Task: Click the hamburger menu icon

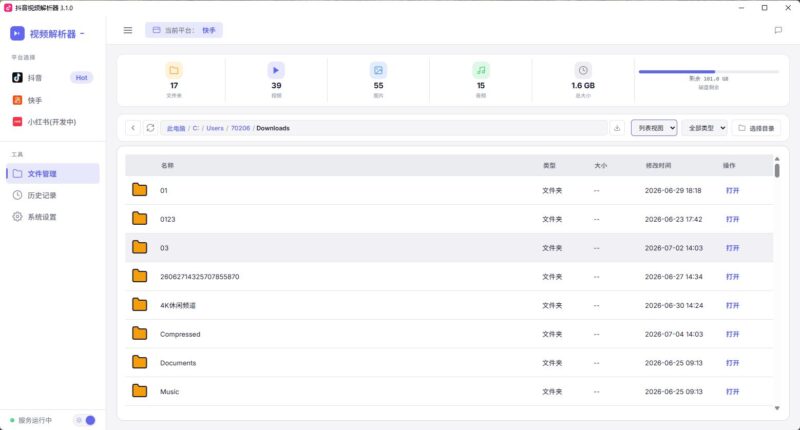Action: pos(128,30)
